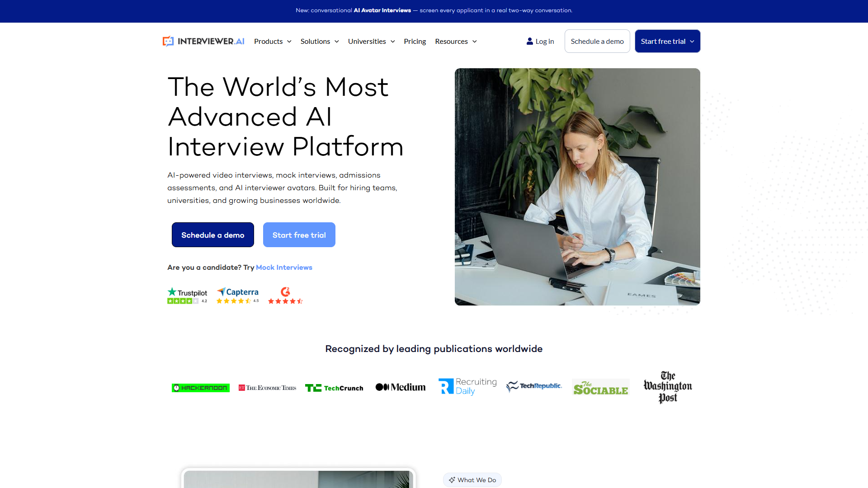This screenshot has width=868, height=488.
Task: Click the hero Start free trial button
Action: pyautogui.click(x=299, y=235)
